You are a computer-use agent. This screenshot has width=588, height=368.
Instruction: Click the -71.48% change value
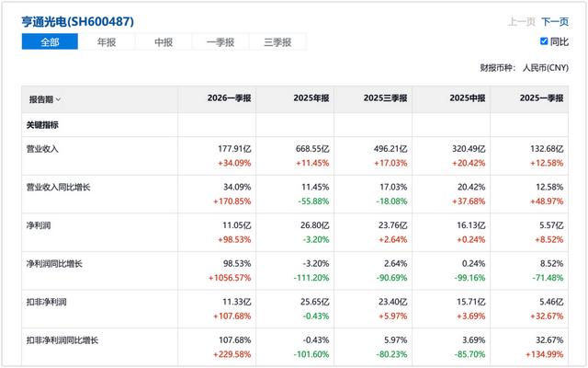point(548,278)
